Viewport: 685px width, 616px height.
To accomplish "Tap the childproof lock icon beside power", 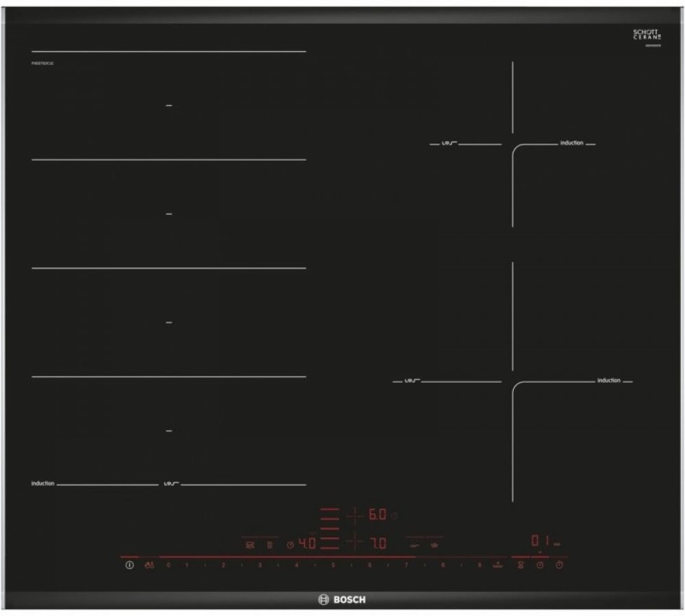I will [x=149, y=565].
